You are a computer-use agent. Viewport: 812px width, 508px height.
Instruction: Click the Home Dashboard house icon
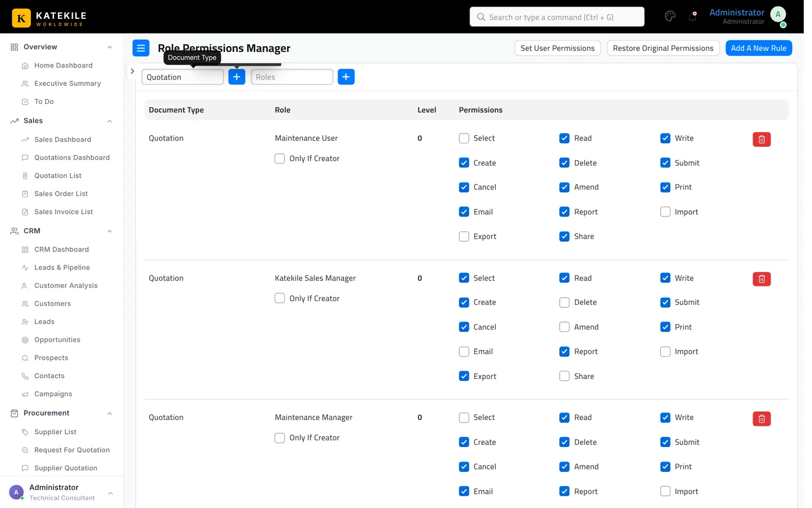click(x=25, y=66)
